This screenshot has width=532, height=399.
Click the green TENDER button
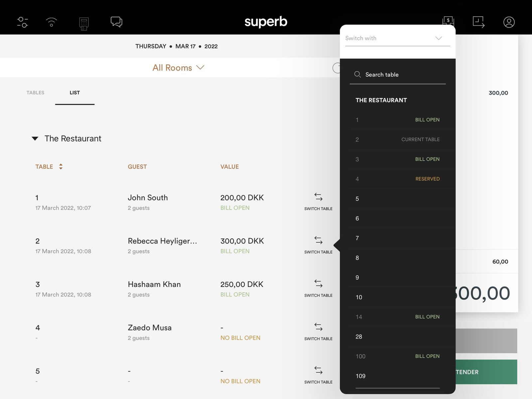click(486, 372)
